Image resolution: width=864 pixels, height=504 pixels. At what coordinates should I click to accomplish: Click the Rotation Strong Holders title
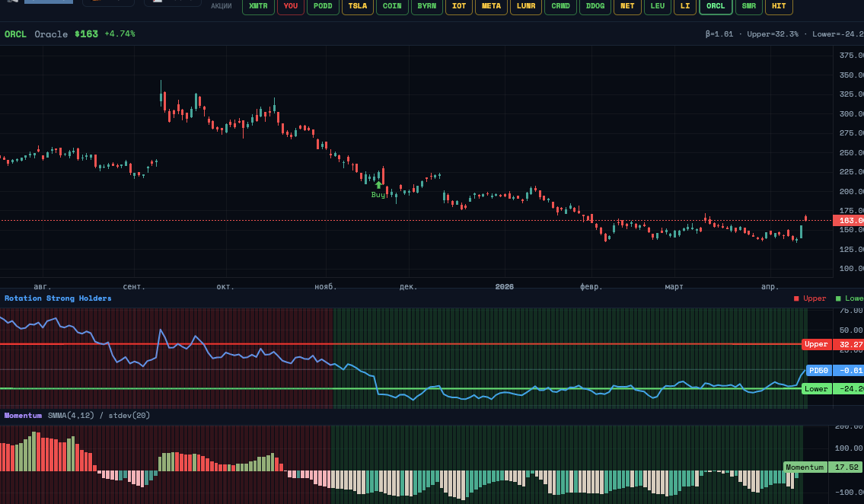[x=58, y=298]
